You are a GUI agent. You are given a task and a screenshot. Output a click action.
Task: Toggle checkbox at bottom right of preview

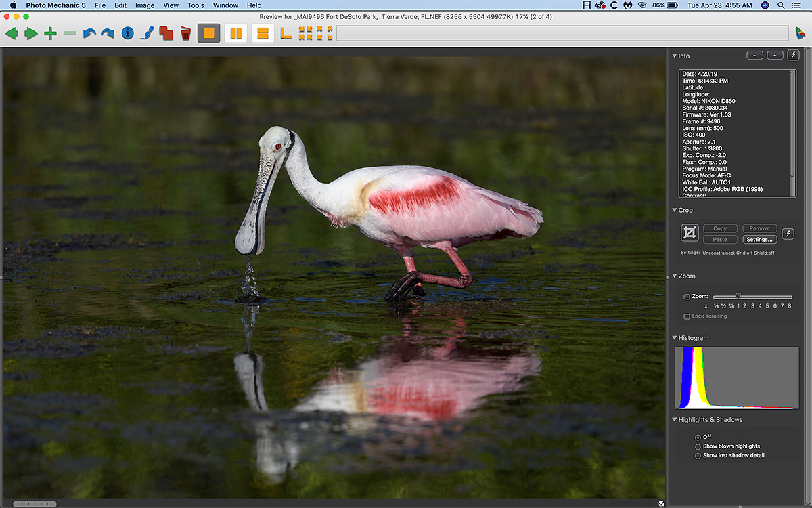pos(661,503)
